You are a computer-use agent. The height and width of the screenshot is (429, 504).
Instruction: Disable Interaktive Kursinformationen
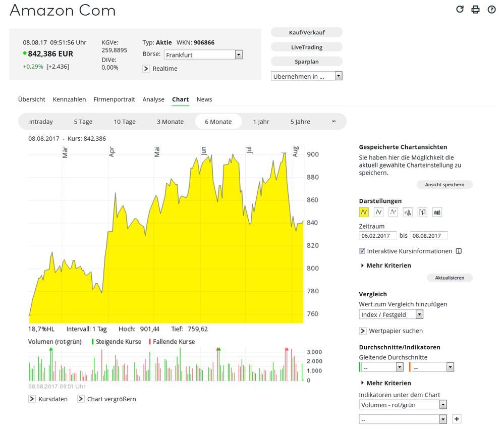click(362, 251)
